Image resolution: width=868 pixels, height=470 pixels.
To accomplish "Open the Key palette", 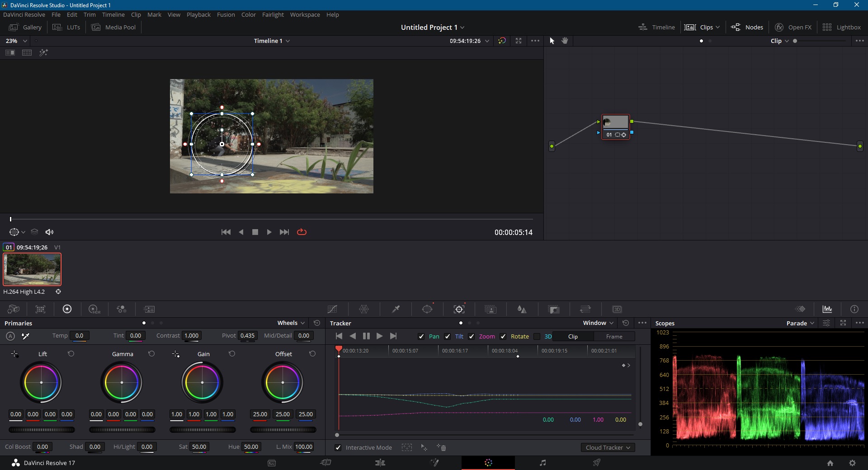I will [554, 309].
